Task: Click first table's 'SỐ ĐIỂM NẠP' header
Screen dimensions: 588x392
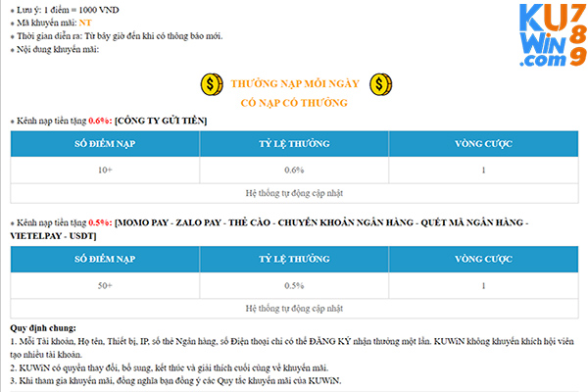Action: [x=105, y=144]
